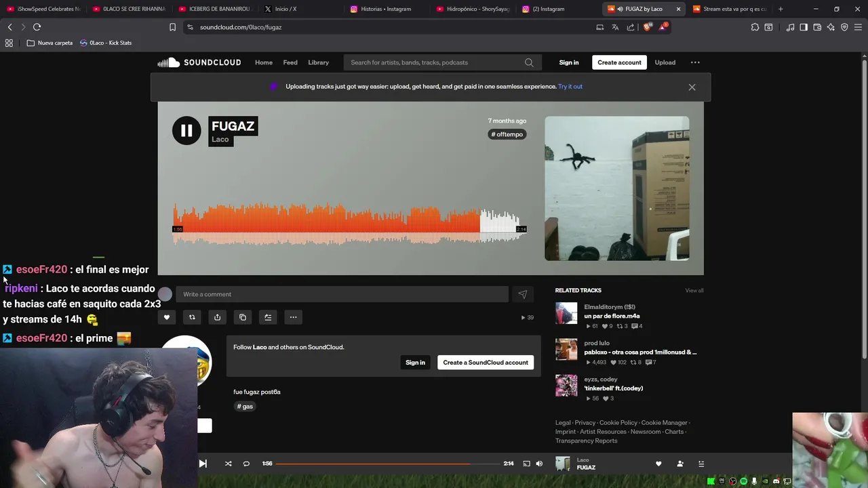Open the more options menu below comment box
This screenshot has width=868, height=488.
coord(293,317)
